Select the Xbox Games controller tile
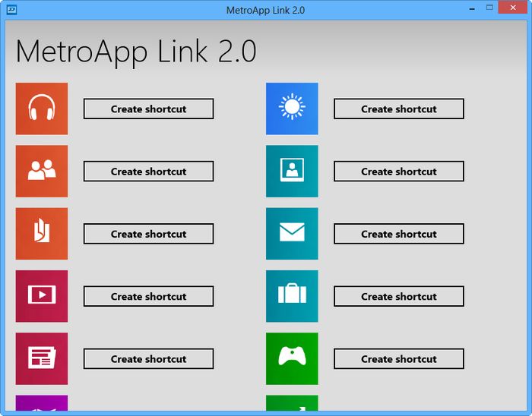The image size is (532, 416). (292, 358)
